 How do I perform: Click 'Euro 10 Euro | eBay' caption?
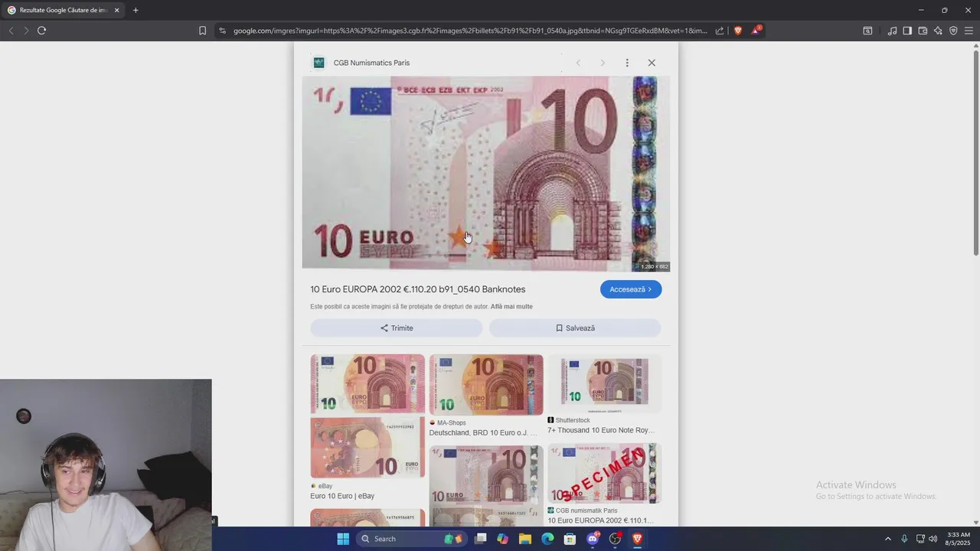click(x=342, y=496)
